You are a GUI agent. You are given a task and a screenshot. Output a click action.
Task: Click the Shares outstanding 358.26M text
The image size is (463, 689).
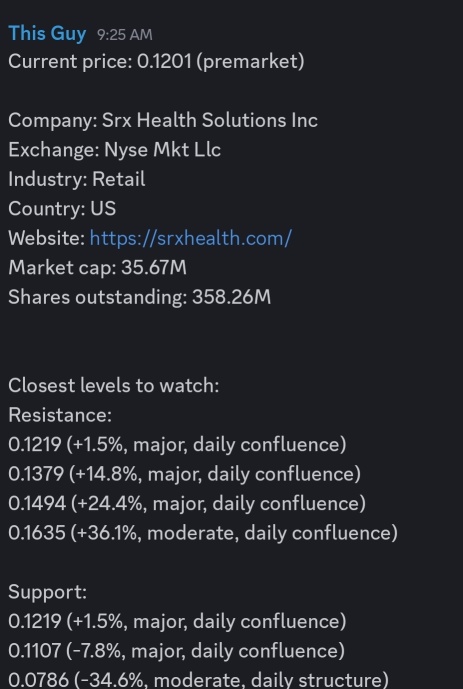tap(140, 297)
